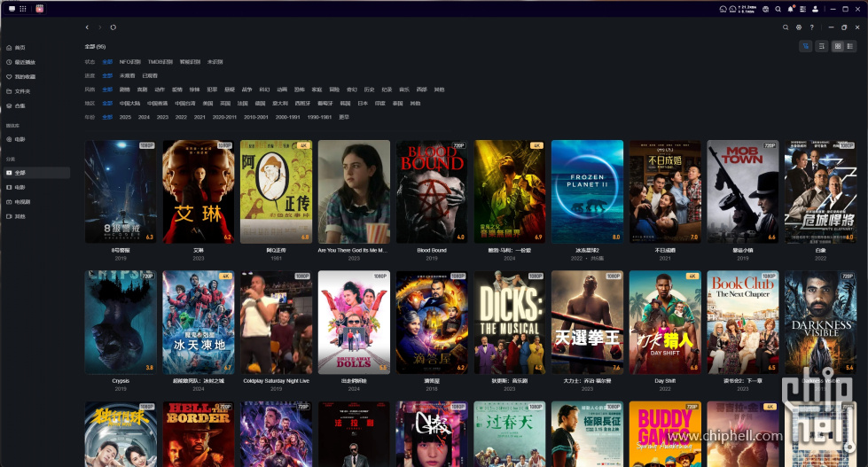
Task: Open the Frozen Planet II poster
Action: click(x=587, y=191)
